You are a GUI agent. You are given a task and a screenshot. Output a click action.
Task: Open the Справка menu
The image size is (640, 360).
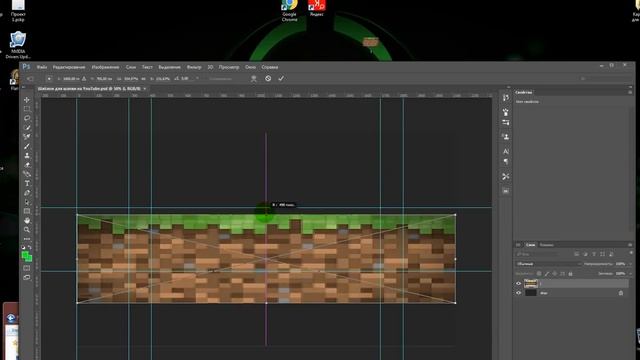[269, 67]
